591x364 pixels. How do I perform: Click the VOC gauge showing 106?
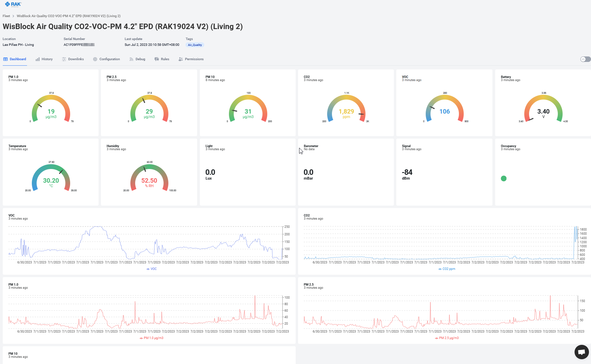click(445, 108)
